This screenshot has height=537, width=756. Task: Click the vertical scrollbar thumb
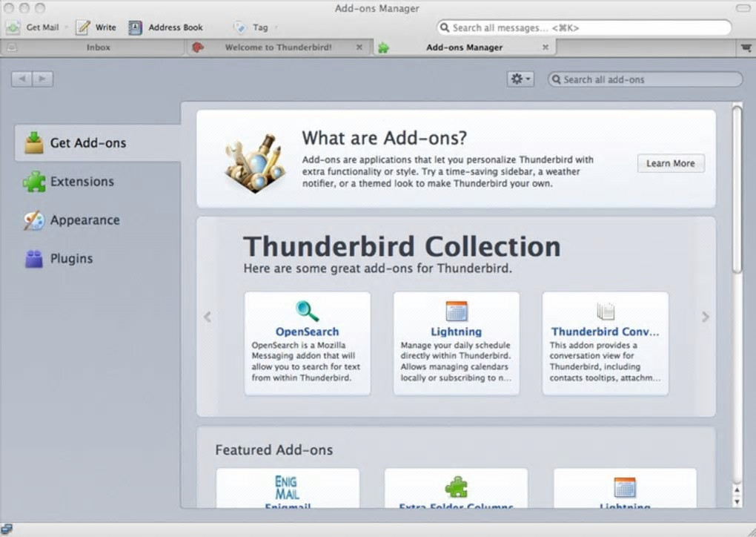737,190
